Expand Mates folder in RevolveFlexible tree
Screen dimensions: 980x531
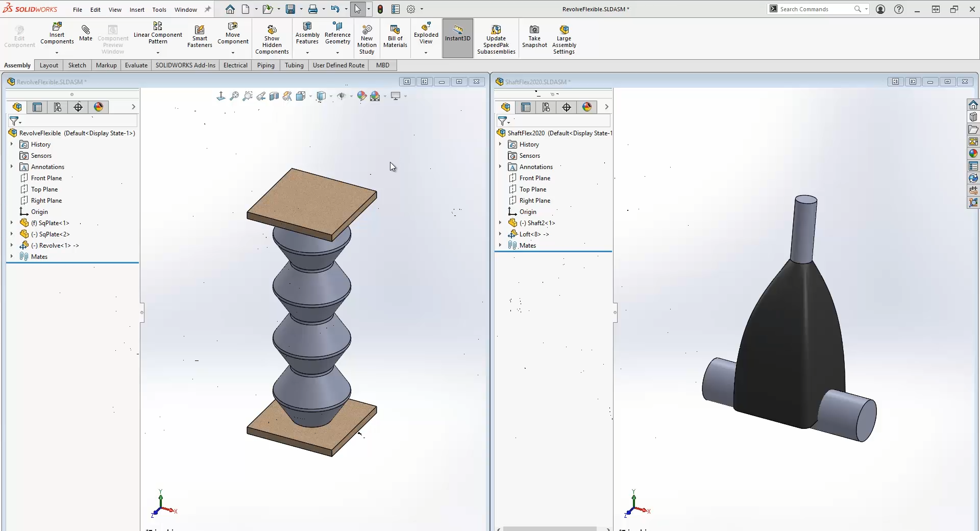(x=12, y=256)
